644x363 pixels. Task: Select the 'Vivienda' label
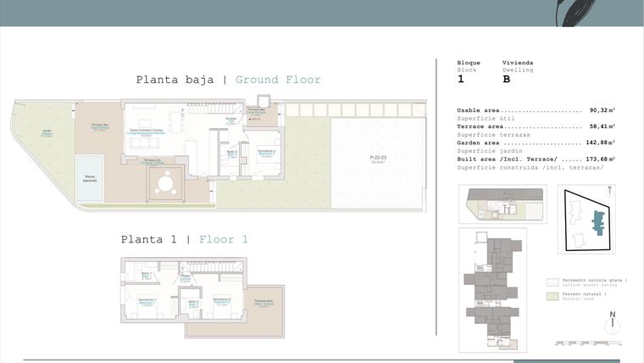pos(518,63)
